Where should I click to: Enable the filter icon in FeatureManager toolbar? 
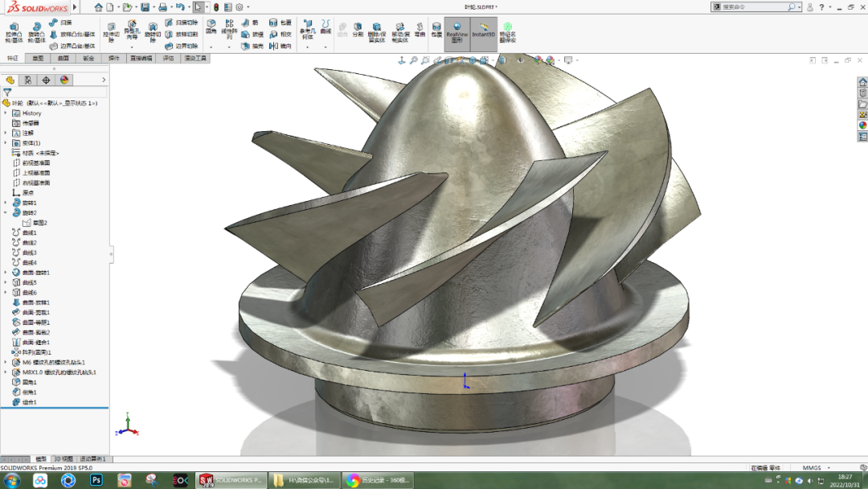6,91
